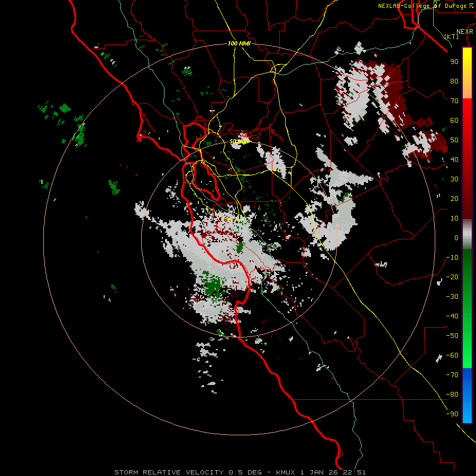Image resolution: width=476 pixels, height=476 pixels.
Task: Click the positive 40 scale value
Action: coord(454,159)
